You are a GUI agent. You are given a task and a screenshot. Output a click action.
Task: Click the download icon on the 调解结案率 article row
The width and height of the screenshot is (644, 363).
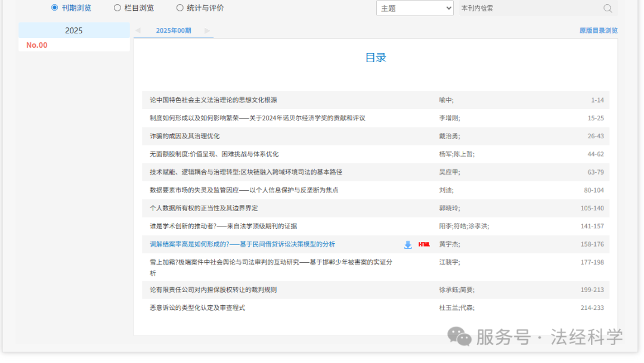[x=408, y=244]
